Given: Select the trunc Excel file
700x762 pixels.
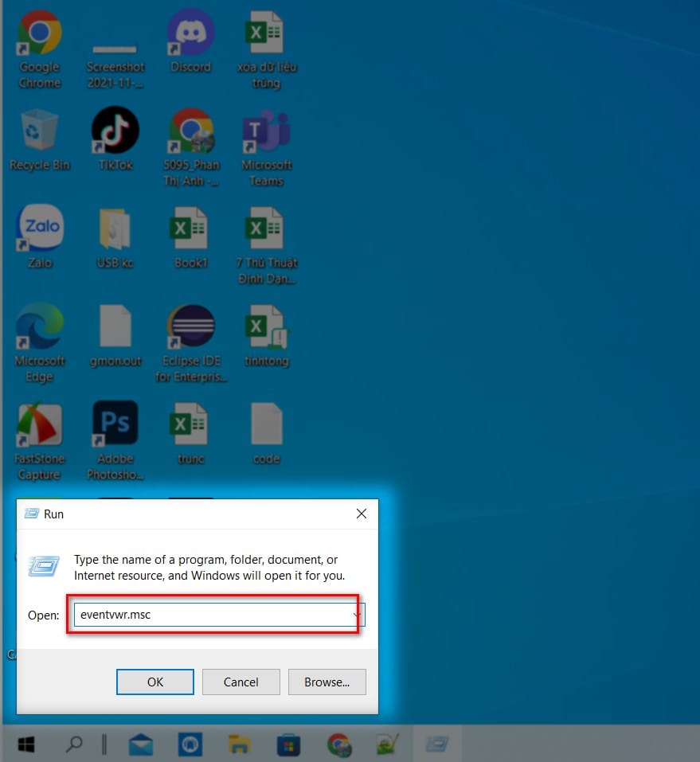Looking at the screenshot, I should [190, 433].
